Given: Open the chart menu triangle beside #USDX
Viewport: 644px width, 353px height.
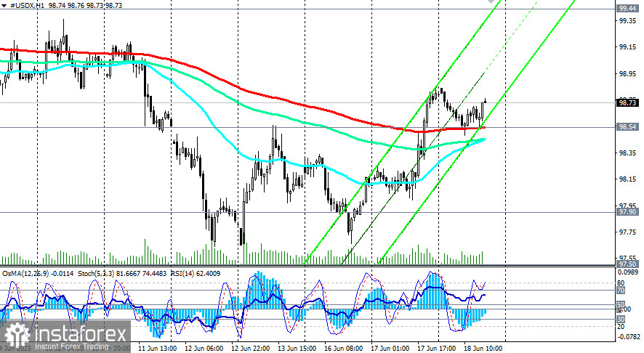Looking at the screenshot, I should point(4,6).
